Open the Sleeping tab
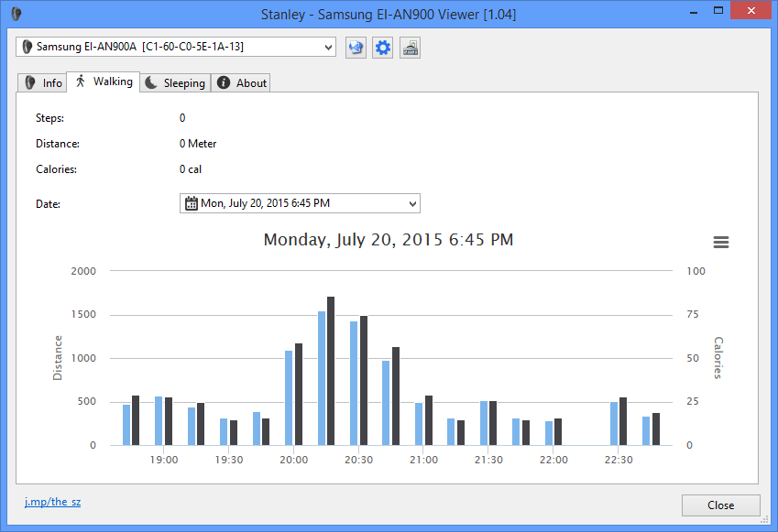 click(x=175, y=82)
